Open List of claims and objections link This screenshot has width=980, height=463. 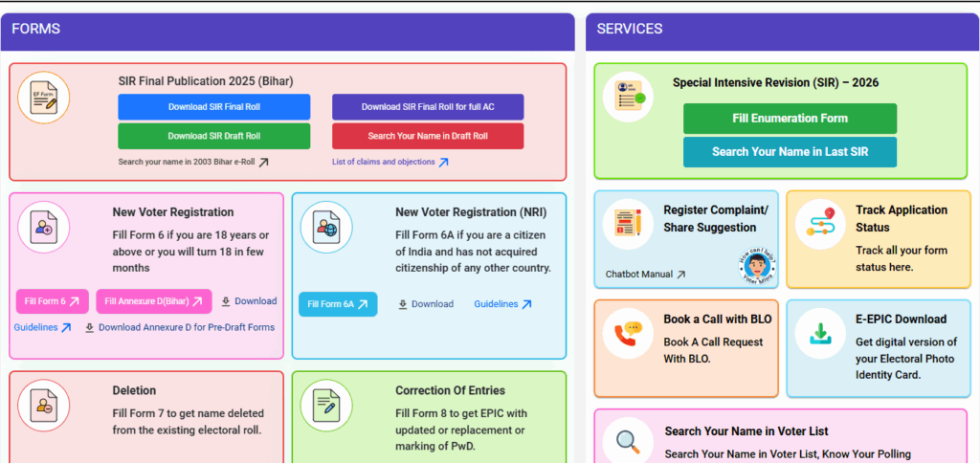(x=390, y=162)
